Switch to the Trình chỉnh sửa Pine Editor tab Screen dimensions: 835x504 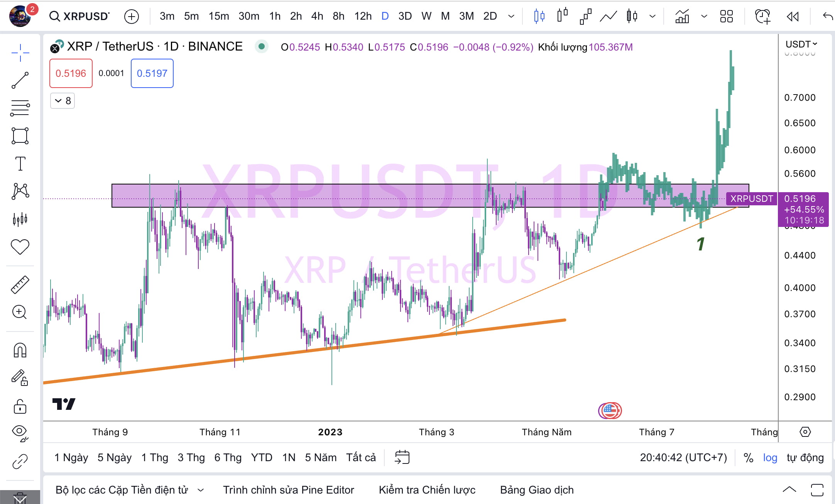click(x=288, y=490)
